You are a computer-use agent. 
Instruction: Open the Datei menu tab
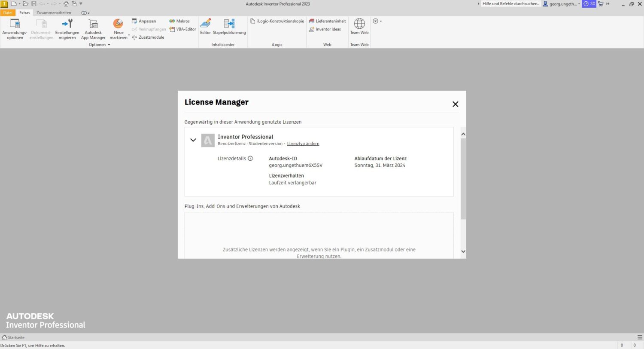point(8,13)
